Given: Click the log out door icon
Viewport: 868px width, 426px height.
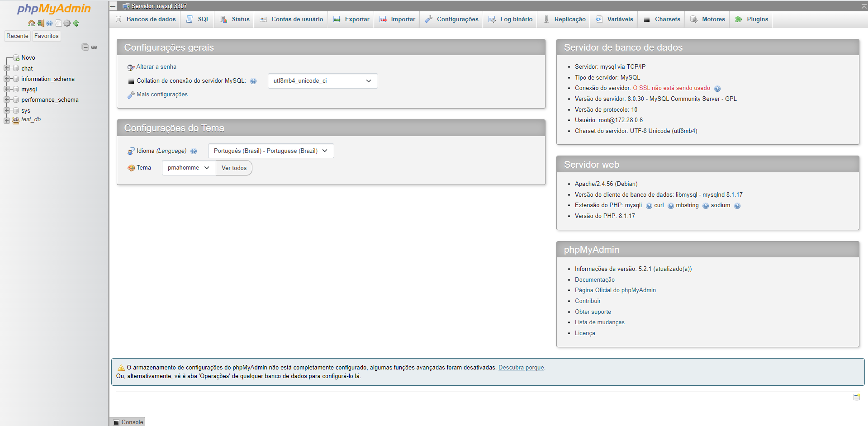Looking at the screenshot, I should [40, 23].
